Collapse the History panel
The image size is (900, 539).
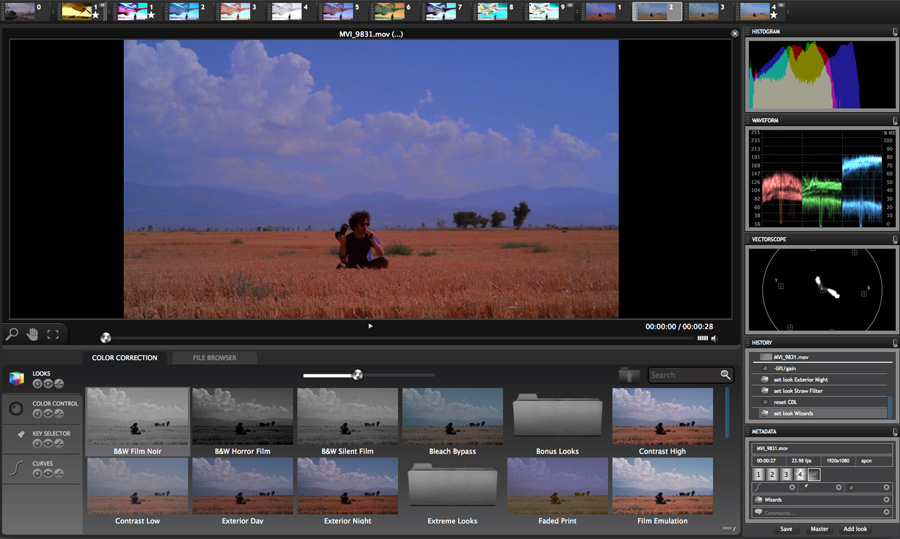(893, 343)
